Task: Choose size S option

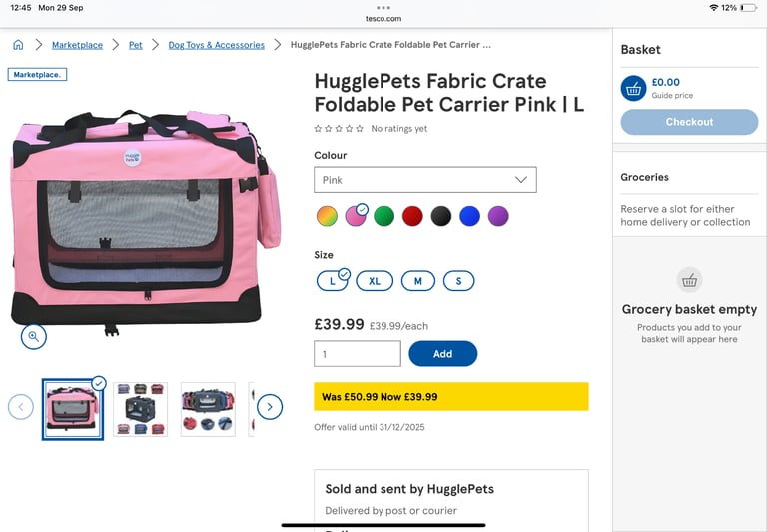Action: (458, 281)
